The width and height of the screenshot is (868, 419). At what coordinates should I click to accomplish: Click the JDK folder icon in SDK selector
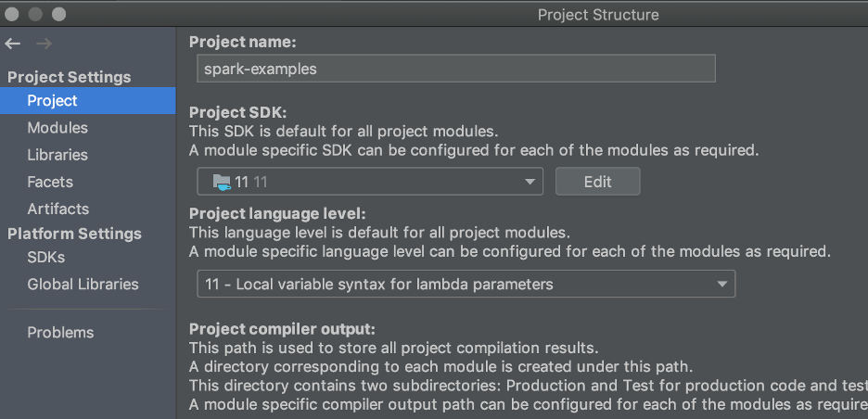222,182
